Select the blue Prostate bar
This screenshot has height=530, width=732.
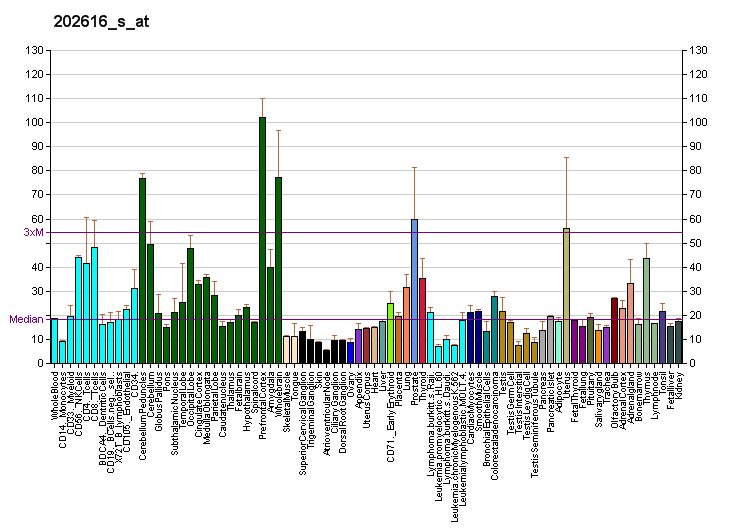[414, 291]
